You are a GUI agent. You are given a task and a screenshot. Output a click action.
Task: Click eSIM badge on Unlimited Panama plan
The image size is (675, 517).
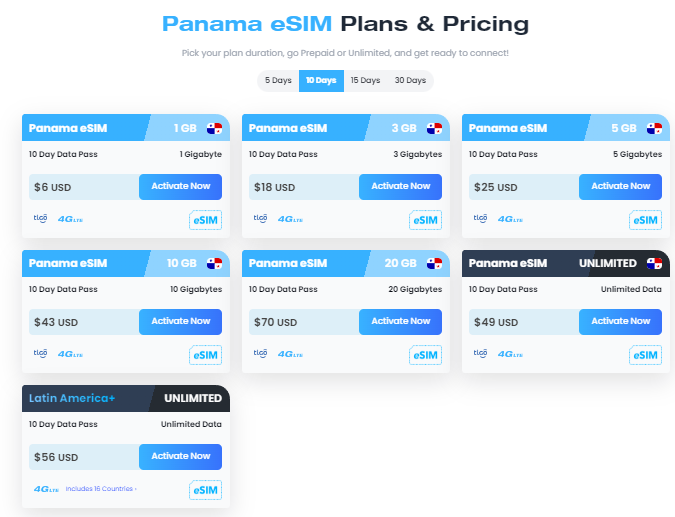click(x=645, y=355)
